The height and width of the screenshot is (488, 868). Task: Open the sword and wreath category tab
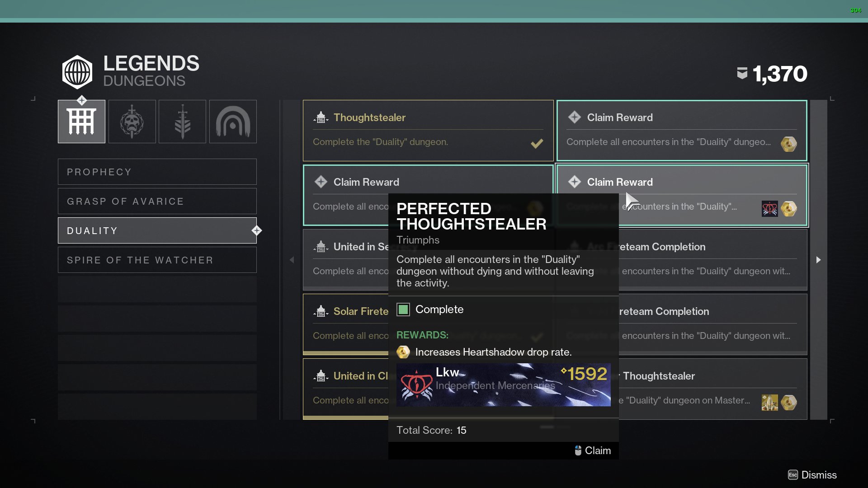point(182,122)
